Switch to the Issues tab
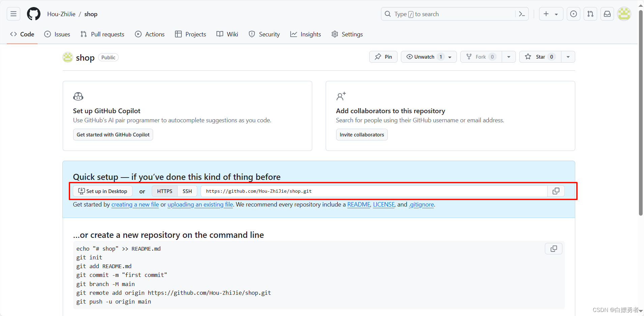 click(57, 34)
